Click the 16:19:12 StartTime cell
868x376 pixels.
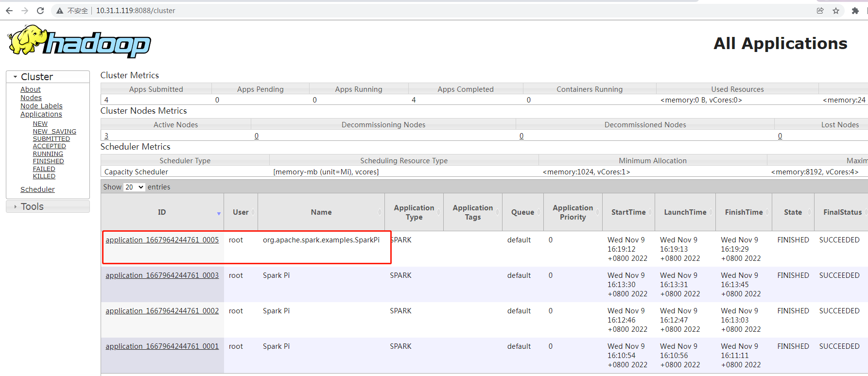click(x=627, y=249)
